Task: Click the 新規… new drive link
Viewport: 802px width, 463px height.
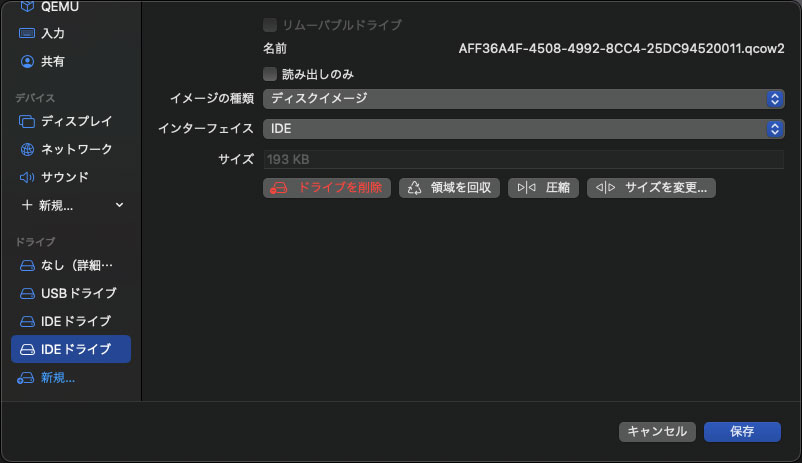Action: click(x=58, y=378)
